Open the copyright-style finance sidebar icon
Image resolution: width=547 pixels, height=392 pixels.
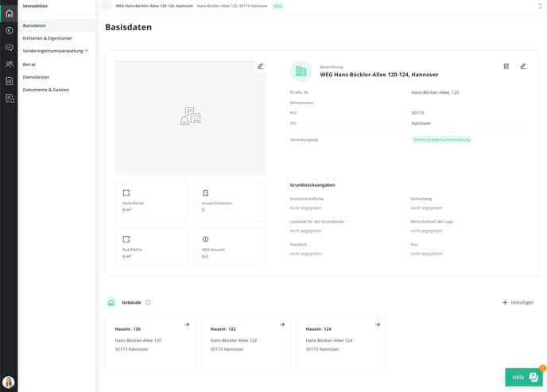point(10,31)
